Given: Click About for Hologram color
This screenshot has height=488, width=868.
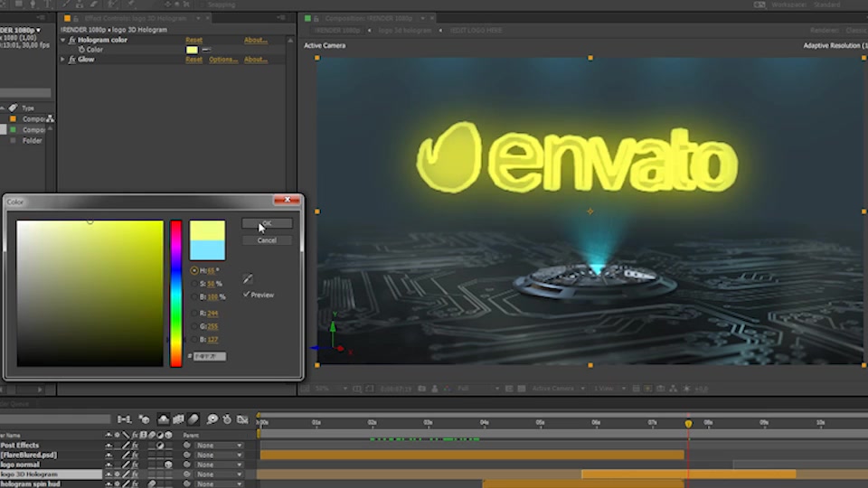Looking at the screenshot, I should (256, 40).
